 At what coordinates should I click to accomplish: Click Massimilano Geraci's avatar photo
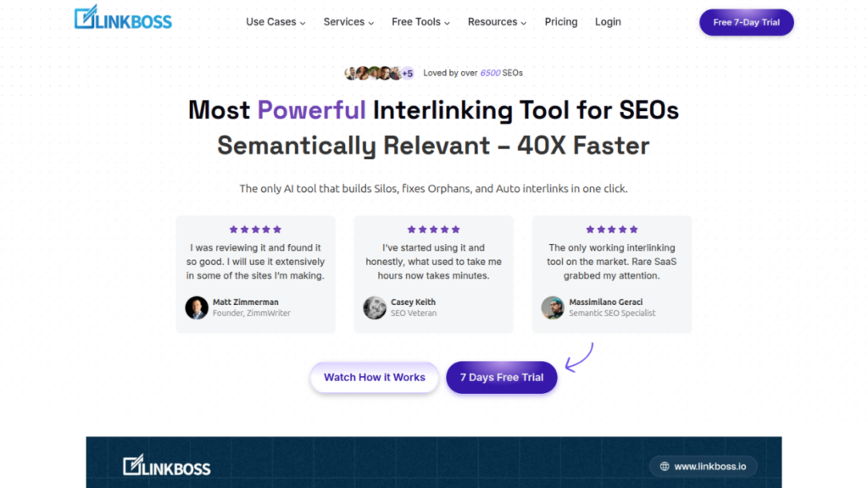click(553, 308)
